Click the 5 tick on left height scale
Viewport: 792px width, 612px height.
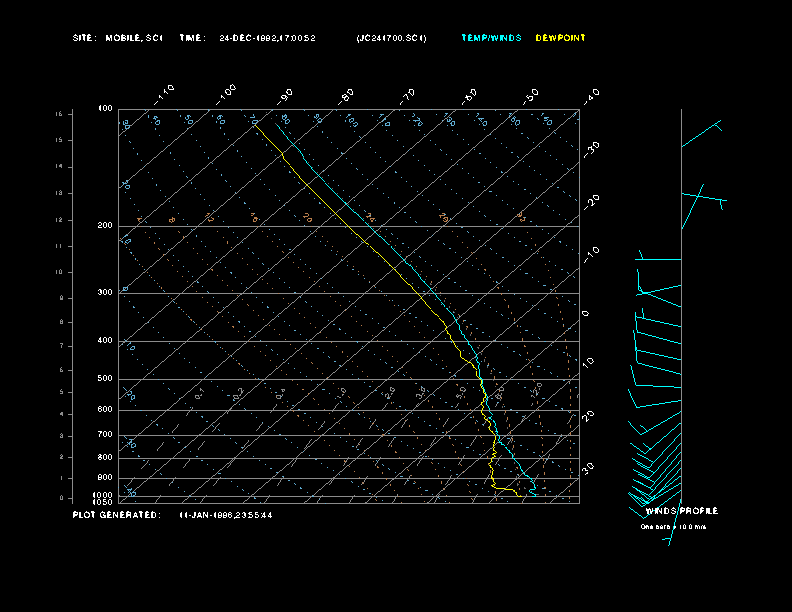point(62,392)
